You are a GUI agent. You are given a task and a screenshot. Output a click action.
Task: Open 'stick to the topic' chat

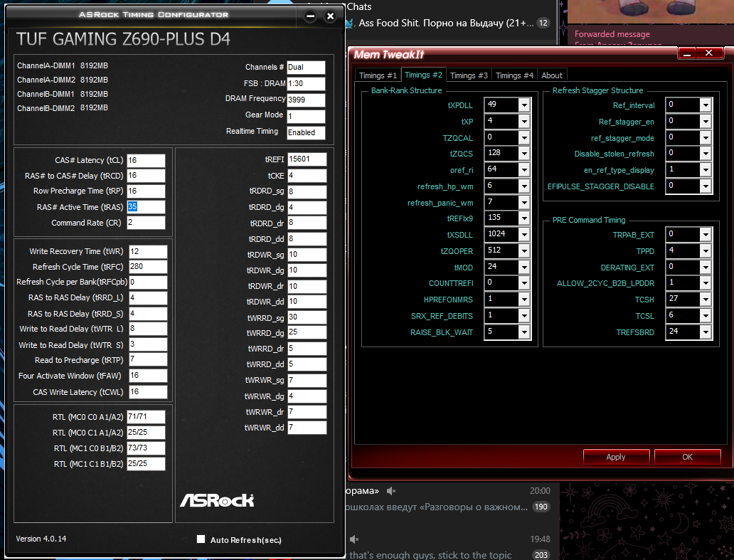click(452, 548)
